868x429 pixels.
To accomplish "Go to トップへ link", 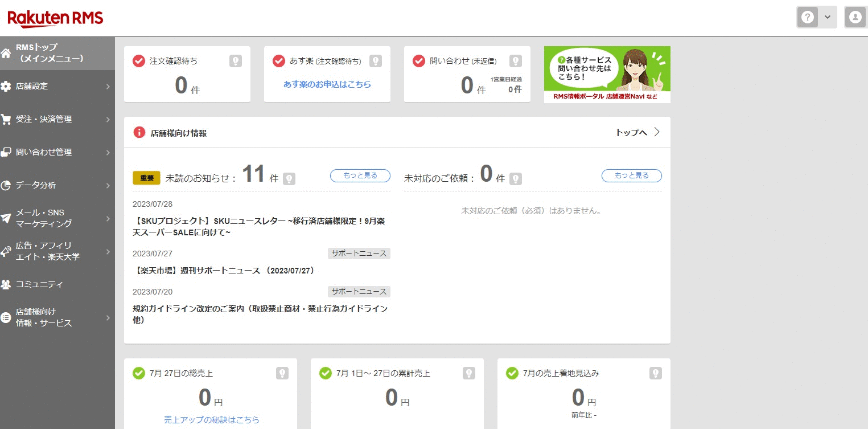I will click(631, 132).
